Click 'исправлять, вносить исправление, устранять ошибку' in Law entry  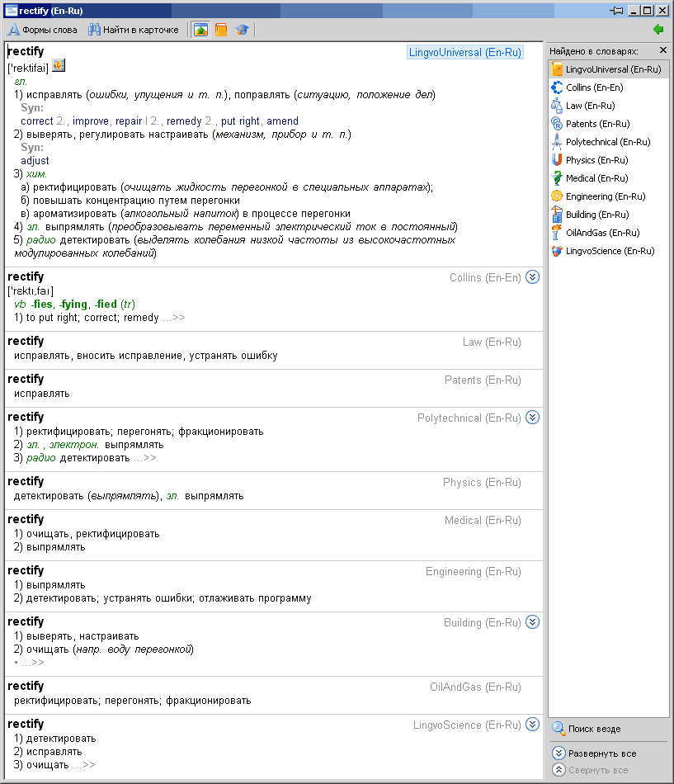tap(145, 356)
